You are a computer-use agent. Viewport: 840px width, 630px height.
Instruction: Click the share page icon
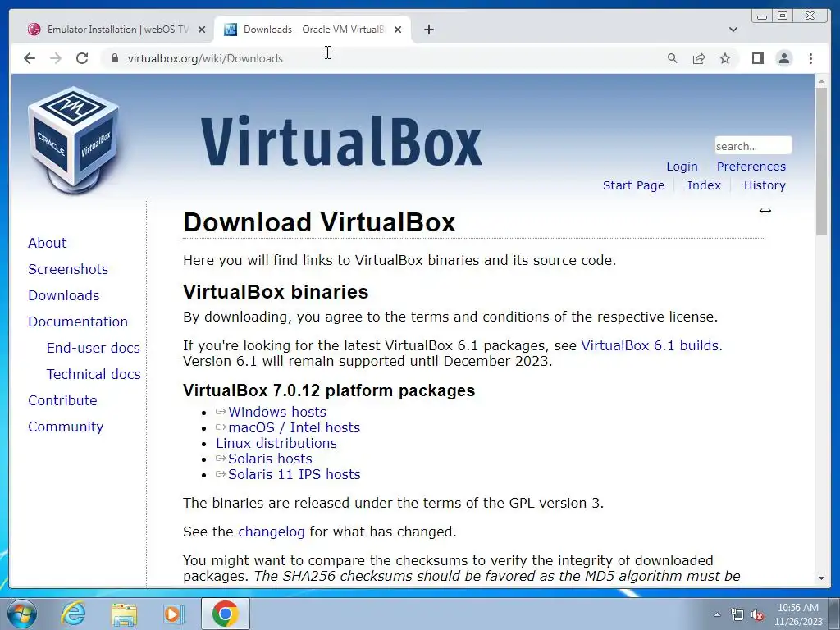coord(699,58)
